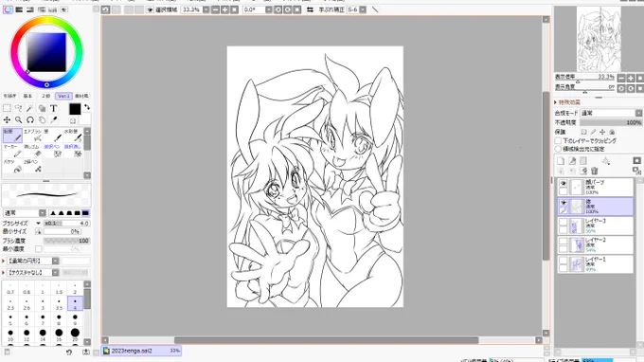Click the black foreground color swatch
Image resolution: width=644 pixels, height=362 pixels.
75,109
